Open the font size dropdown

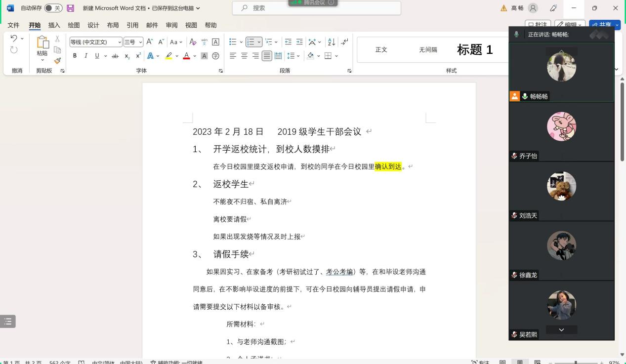point(140,42)
